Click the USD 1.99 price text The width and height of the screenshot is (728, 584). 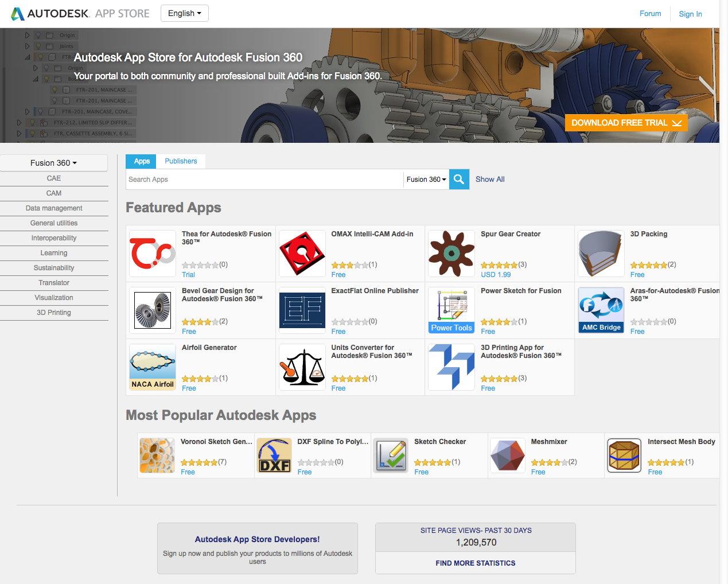point(496,275)
